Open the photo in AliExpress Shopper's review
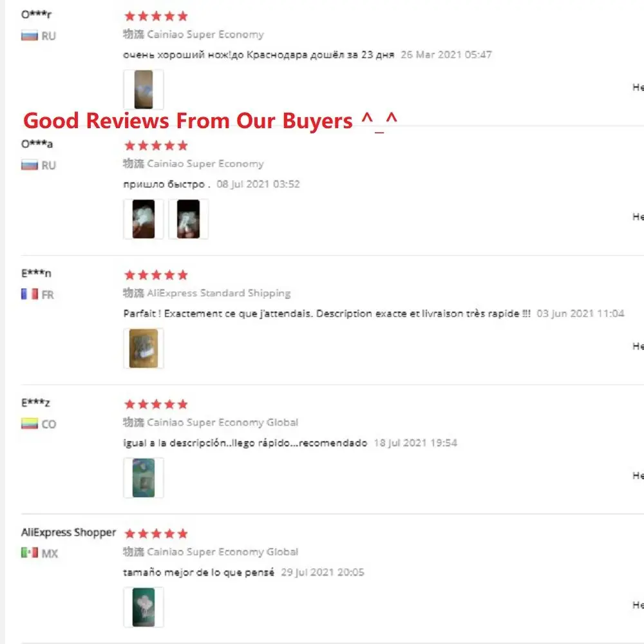Image resolution: width=644 pixels, height=644 pixels. click(144, 607)
